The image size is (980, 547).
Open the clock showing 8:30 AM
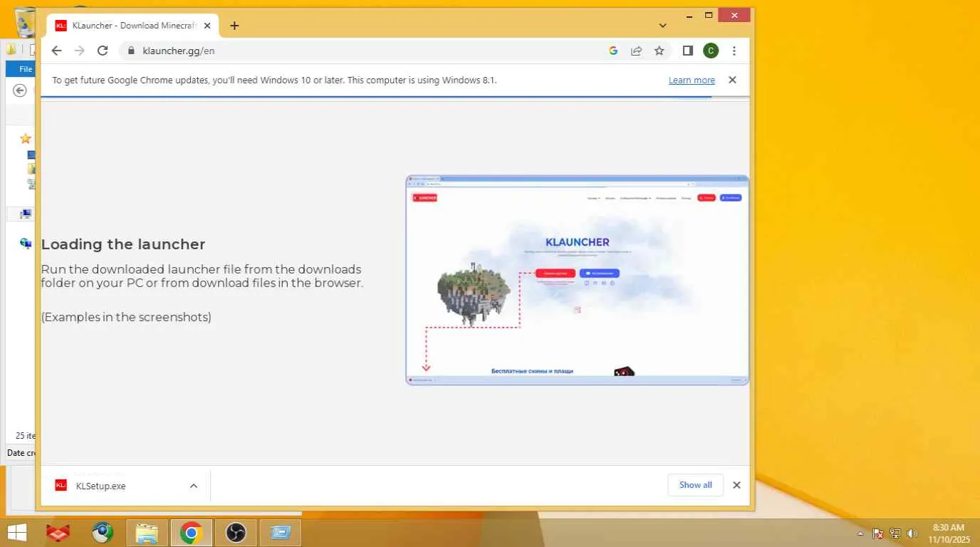949,533
